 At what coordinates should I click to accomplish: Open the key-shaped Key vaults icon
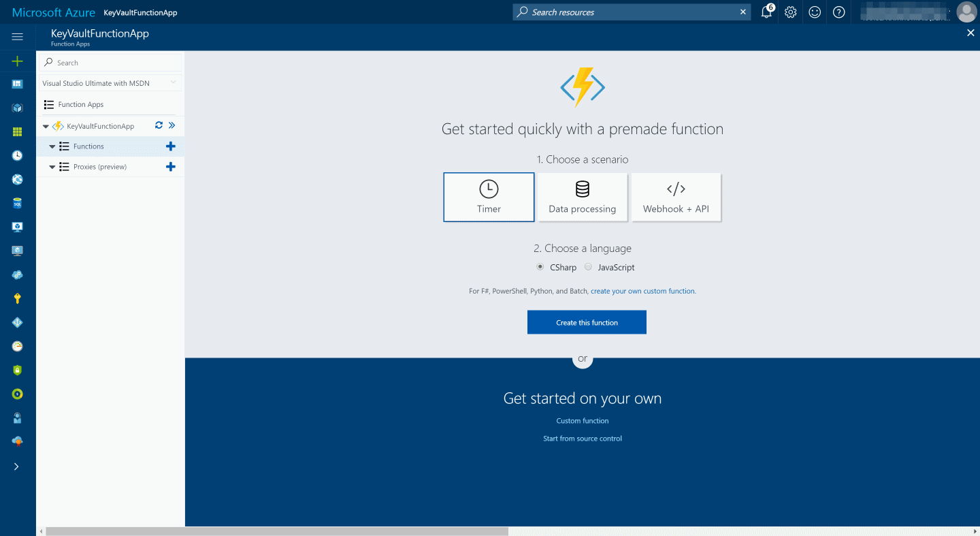click(18, 298)
